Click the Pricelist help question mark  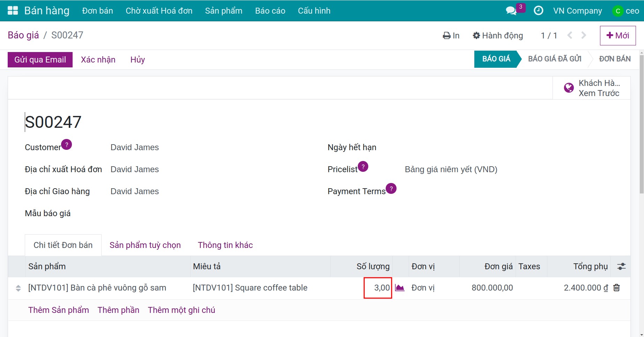(x=363, y=166)
